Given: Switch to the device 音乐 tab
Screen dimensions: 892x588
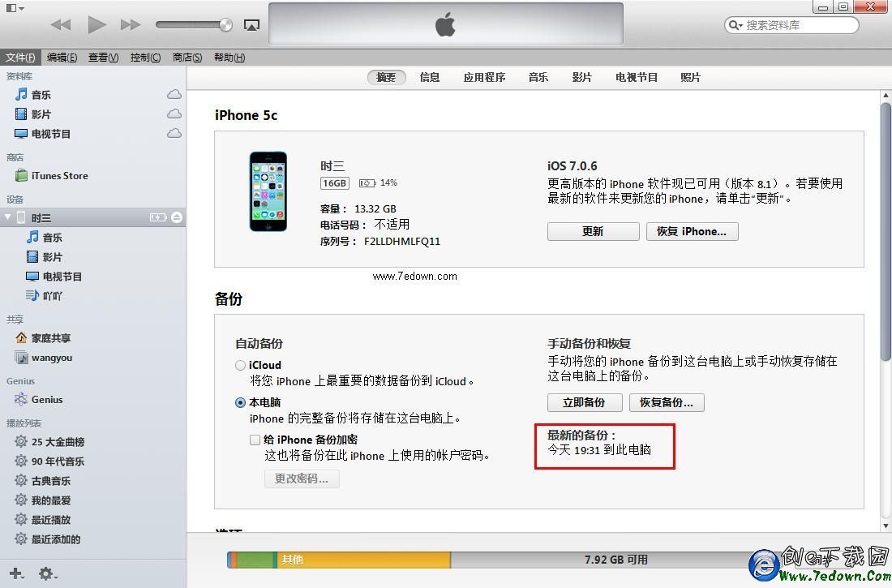Looking at the screenshot, I should pyautogui.click(x=538, y=77).
